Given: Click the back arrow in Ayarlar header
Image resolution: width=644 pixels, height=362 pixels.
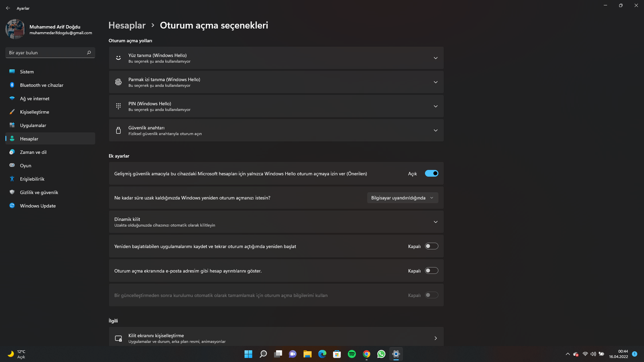Looking at the screenshot, I should tap(8, 8).
